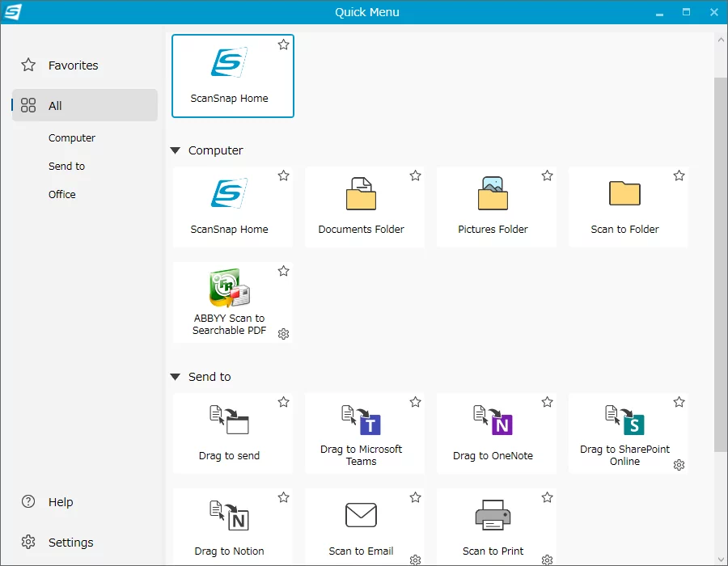
Task: Collapse the Send to section
Action: tap(176, 377)
